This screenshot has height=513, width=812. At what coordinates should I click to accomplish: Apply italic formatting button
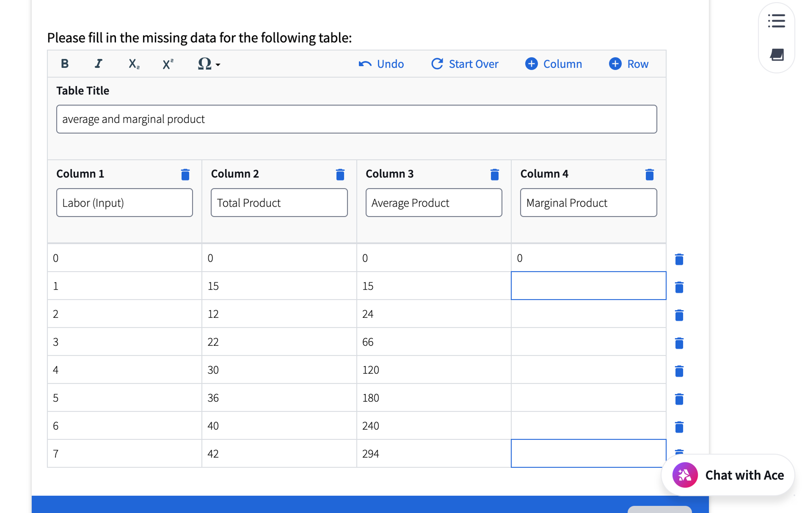click(x=98, y=64)
